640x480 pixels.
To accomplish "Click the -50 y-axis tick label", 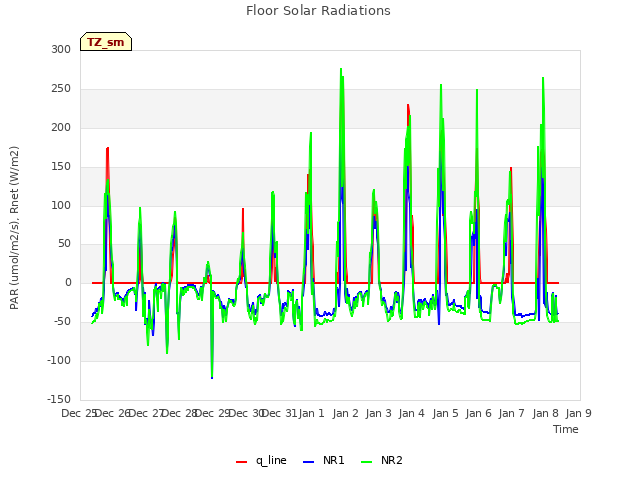I will (62, 322).
